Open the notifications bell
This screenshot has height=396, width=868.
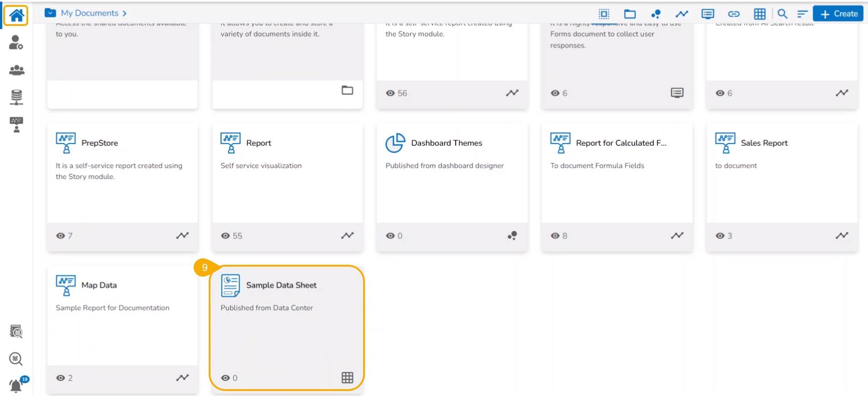pos(16,386)
